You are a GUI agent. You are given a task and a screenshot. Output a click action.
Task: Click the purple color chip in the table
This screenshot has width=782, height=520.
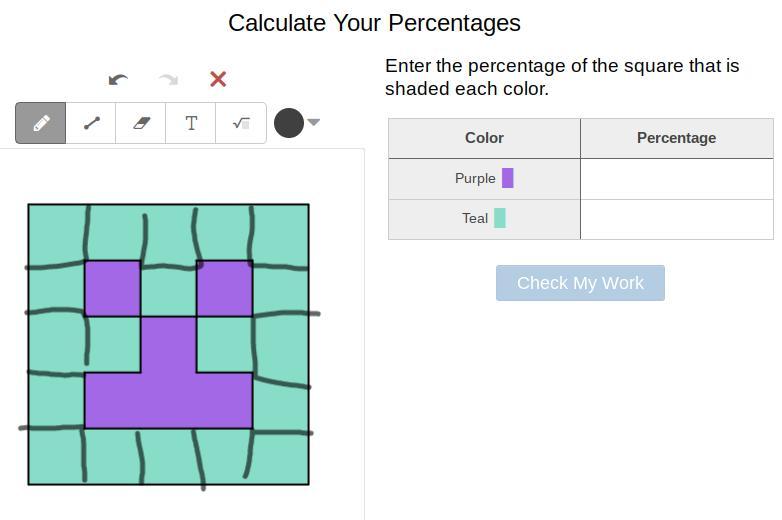508,178
